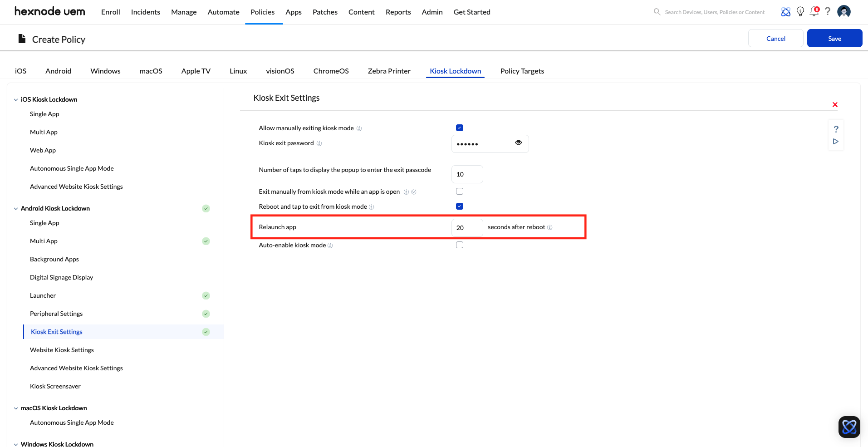Open Autonomous Single App Mode under macOS Kiosk Lockdown
The image size is (868, 447).
tap(72, 422)
